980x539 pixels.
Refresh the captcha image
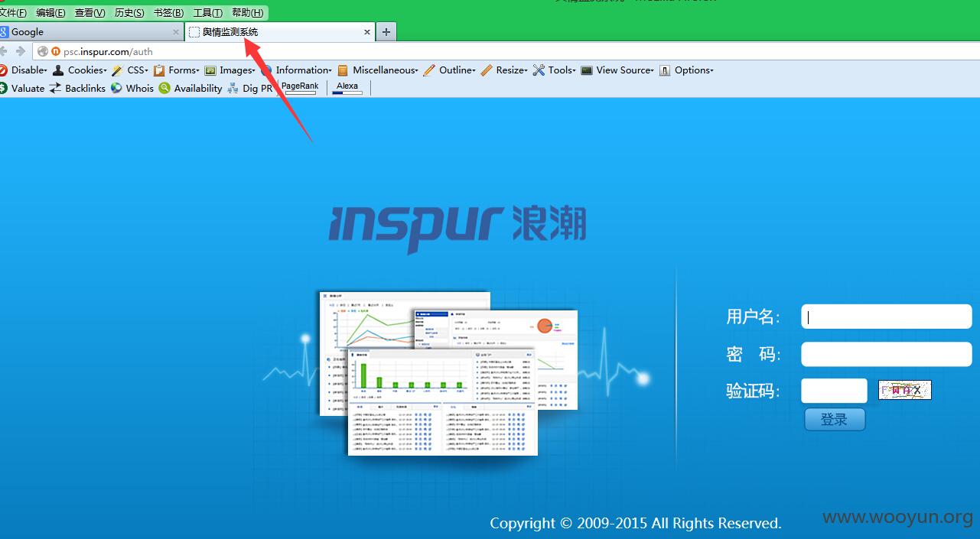coord(904,390)
